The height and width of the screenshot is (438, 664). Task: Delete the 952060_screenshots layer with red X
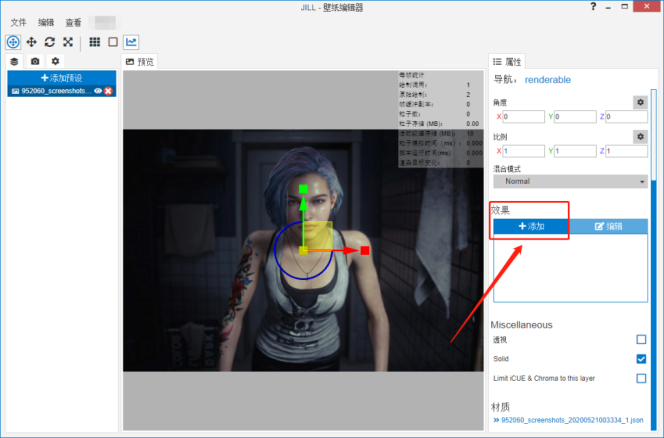click(108, 91)
